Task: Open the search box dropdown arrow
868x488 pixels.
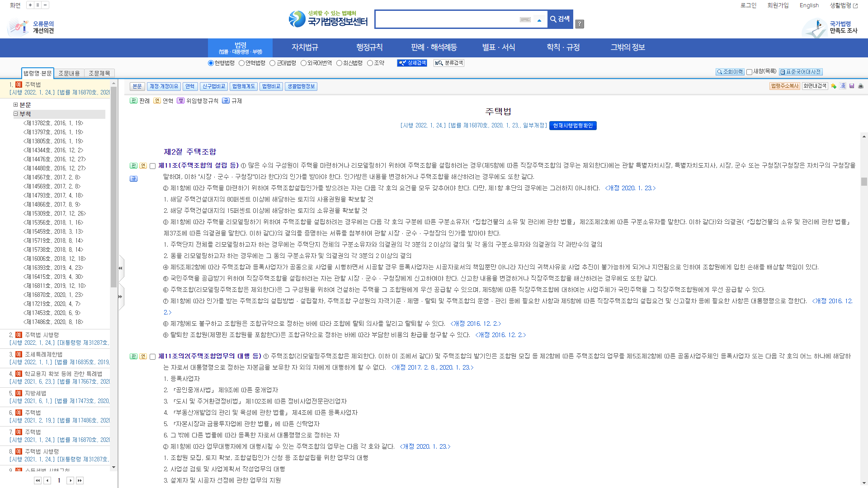Action: 539,20
